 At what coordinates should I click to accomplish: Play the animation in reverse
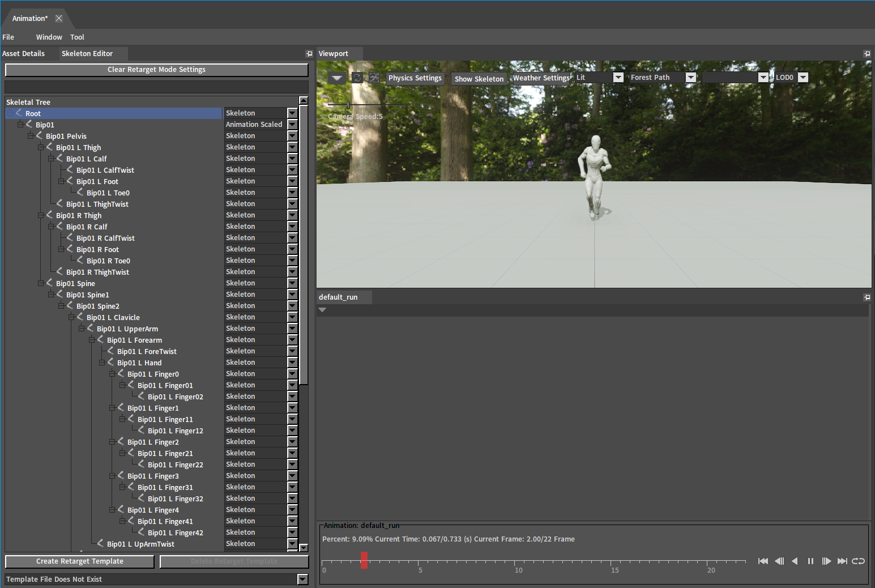tap(795, 561)
